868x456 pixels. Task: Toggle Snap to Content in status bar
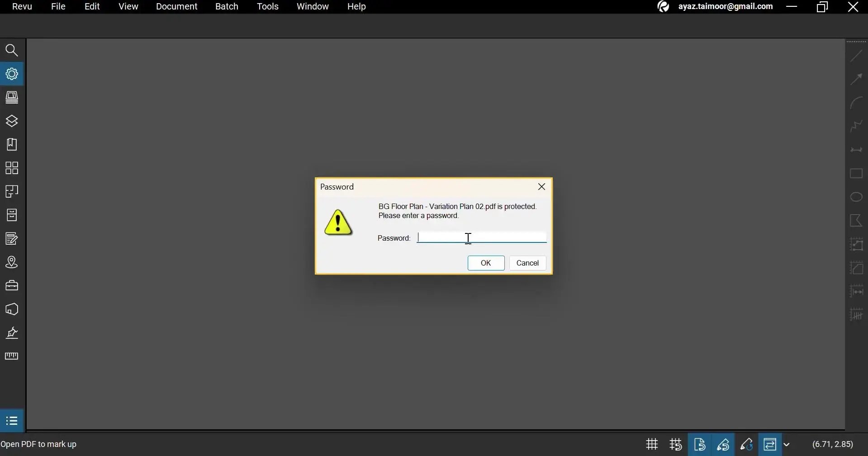700,444
